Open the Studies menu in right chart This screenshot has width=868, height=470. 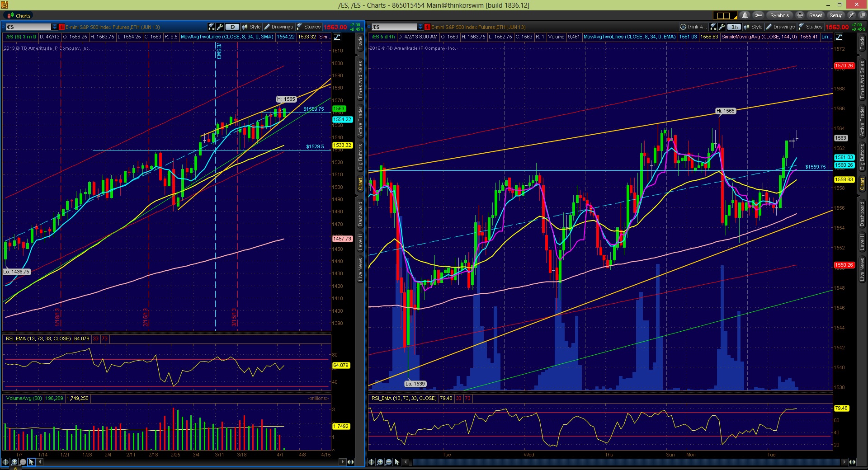coord(811,27)
